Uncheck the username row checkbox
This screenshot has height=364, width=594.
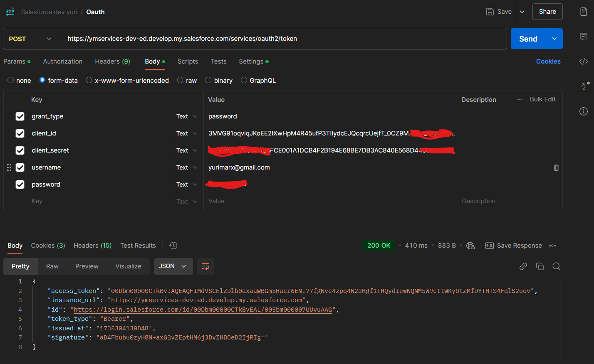20,167
